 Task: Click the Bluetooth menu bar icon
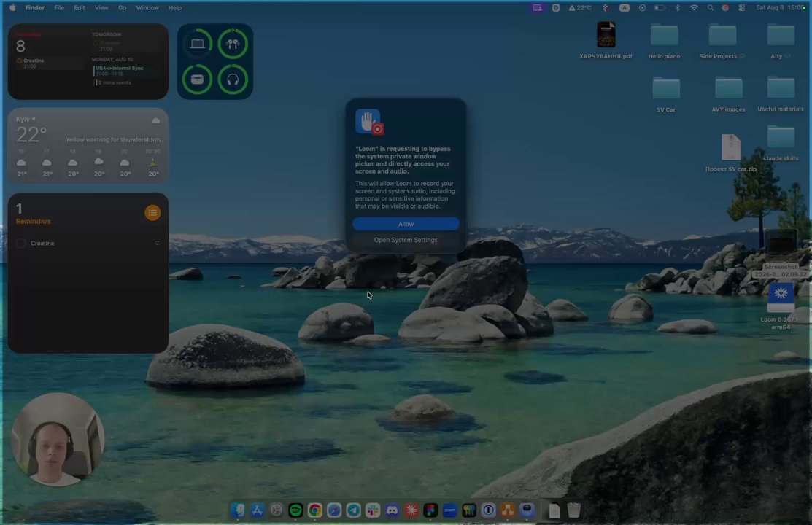point(677,8)
